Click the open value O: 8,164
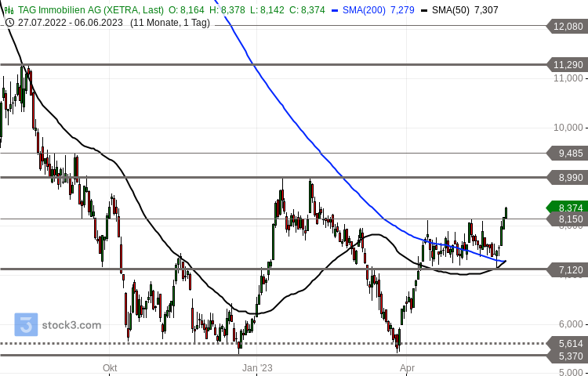This screenshot has width=588, height=376. click(x=187, y=10)
